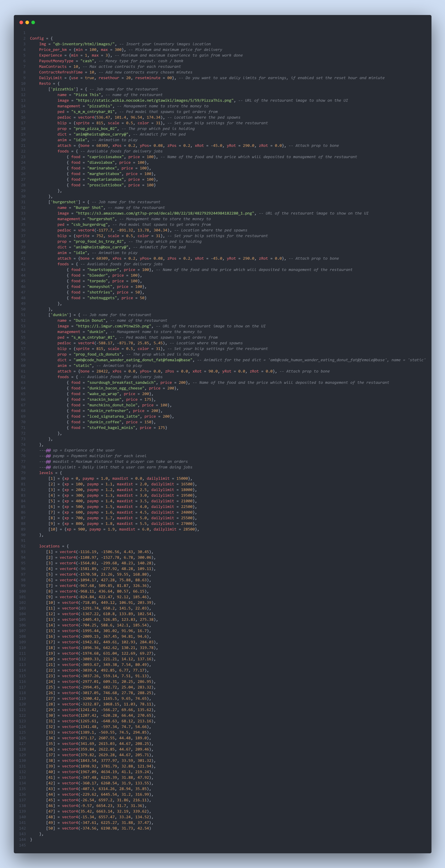Click the "Price_per_km" key
Viewport: 445px width, 868px height.
[53, 50]
